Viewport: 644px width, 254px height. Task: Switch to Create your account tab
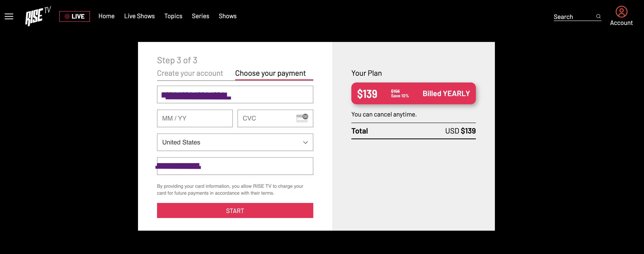pyautogui.click(x=190, y=73)
